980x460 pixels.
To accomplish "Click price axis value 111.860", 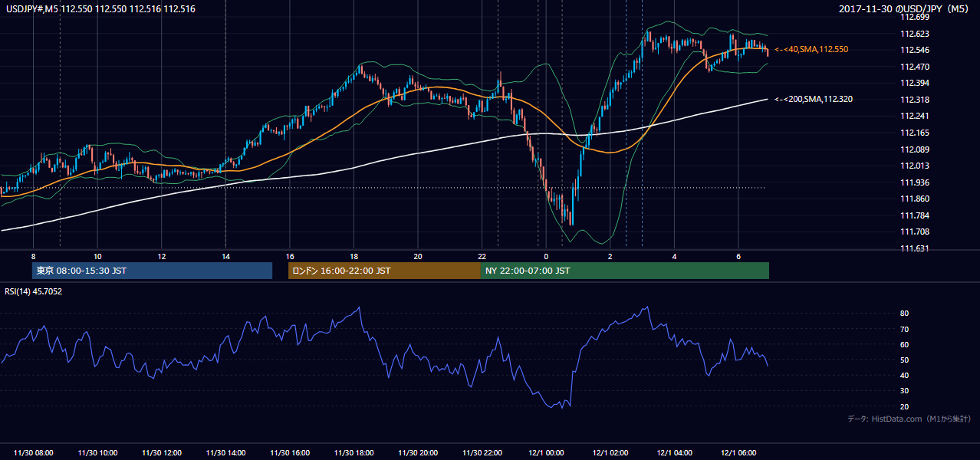I will [916, 199].
